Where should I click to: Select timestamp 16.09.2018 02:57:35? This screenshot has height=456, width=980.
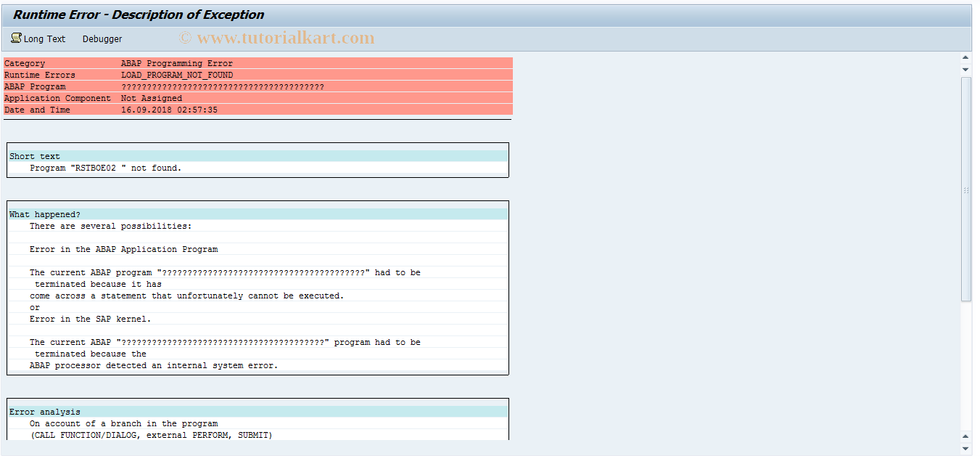point(169,110)
